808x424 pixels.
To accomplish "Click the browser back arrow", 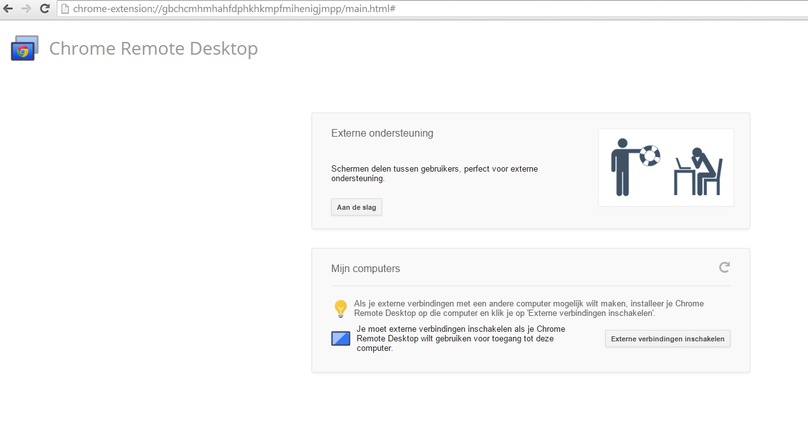I will [8, 9].
